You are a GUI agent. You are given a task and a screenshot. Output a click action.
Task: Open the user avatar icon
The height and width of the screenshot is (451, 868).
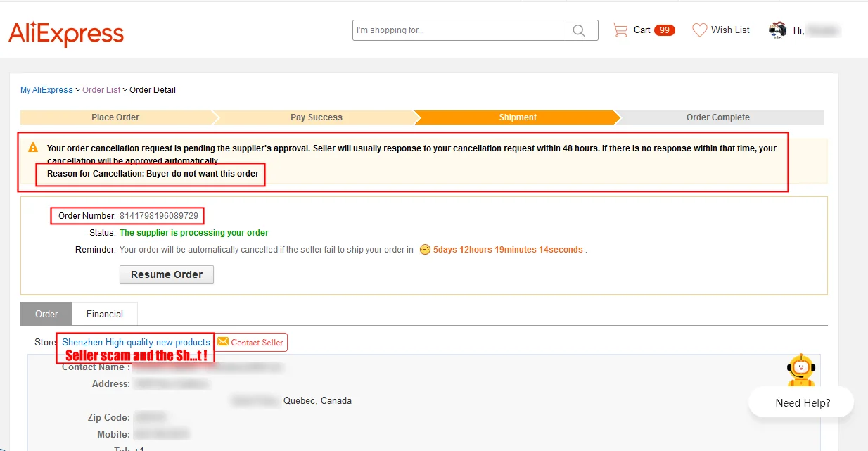click(x=777, y=30)
